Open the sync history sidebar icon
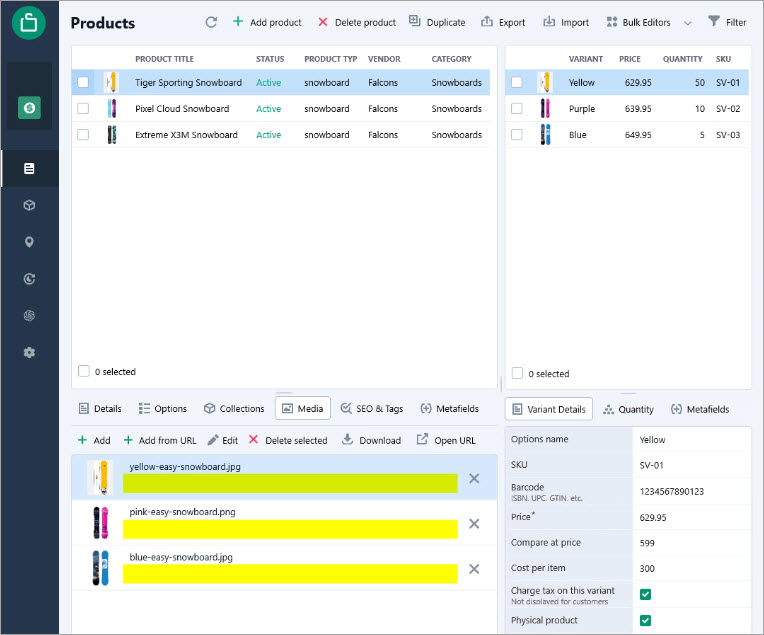Screen dimensions: 764x635 click(x=29, y=279)
